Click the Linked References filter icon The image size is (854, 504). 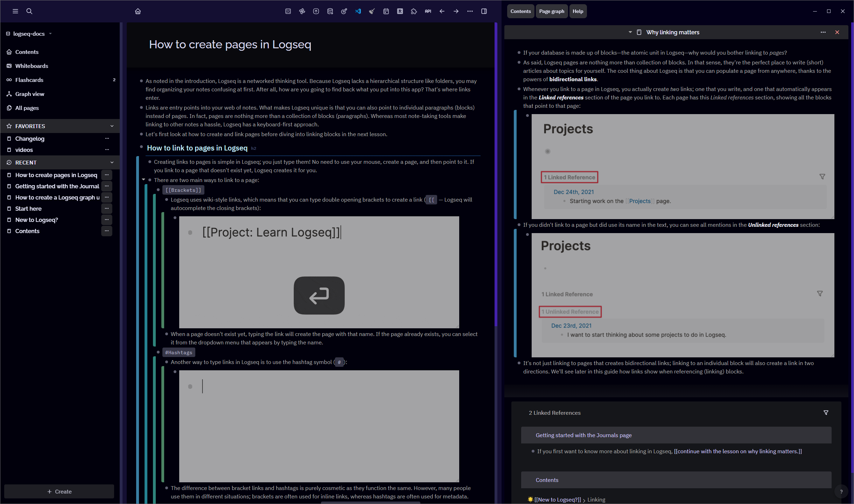click(826, 413)
